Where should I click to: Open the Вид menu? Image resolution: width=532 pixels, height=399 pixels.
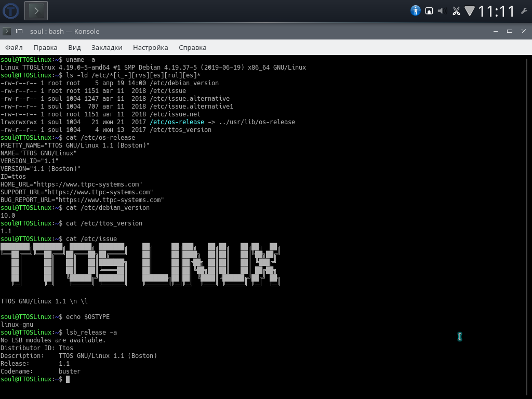tap(74, 47)
